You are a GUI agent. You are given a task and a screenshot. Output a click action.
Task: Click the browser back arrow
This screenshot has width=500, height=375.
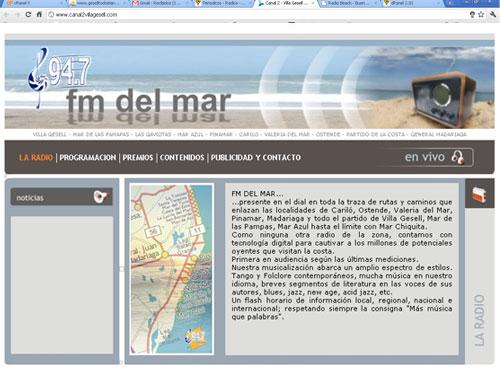7,15
